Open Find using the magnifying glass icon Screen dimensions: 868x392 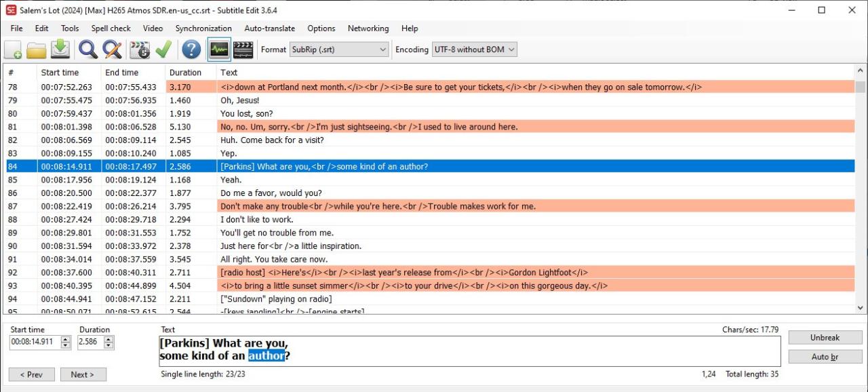[88, 50]
